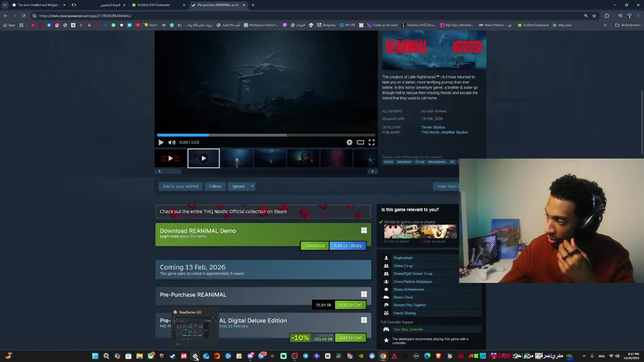Close the Pre-purchase REANIMAL tab
This screenshot has height=362, width=644.
[244, 5]
